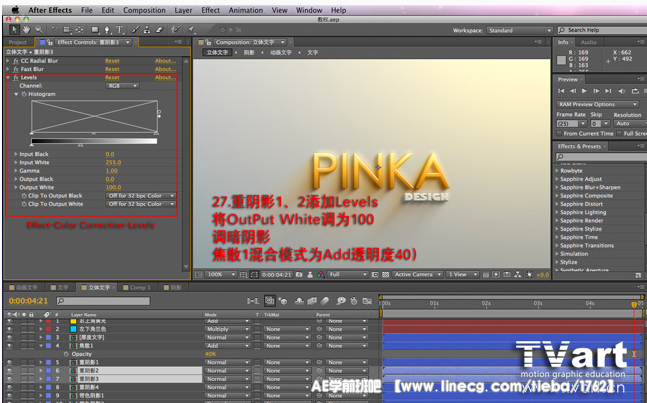
Task: Toggle the shy layers timeline switch
Action: click(x=299, y=301)
